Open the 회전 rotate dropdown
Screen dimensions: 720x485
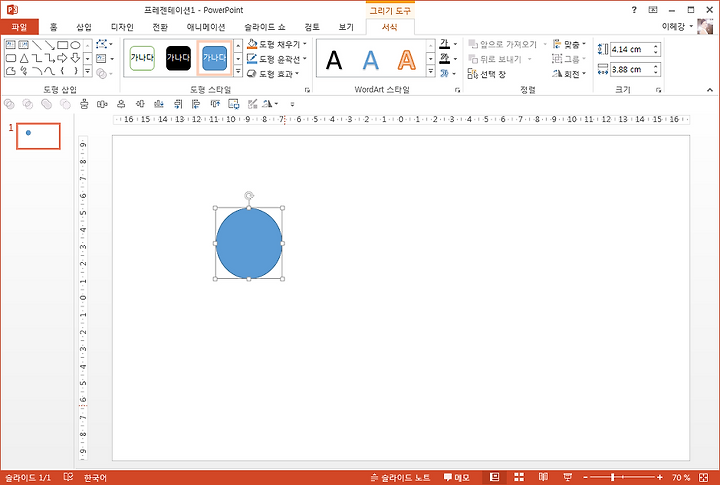(x=569, y=74)
